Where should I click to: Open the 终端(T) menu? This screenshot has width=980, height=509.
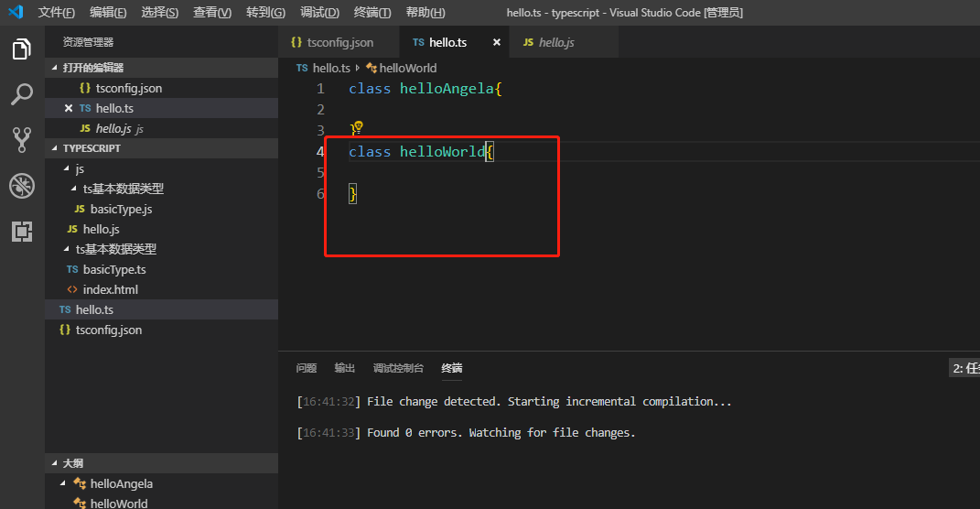pyautogui.click(x=372, y=12)
